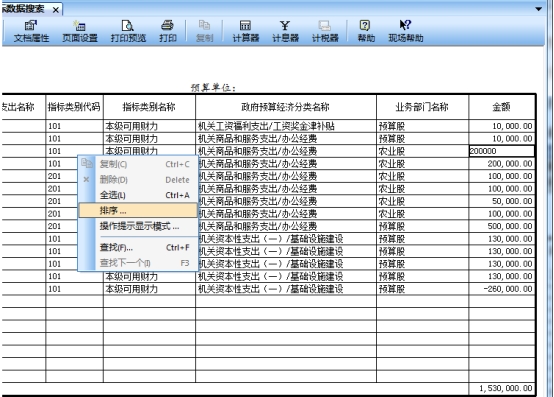Click the total 1,530,000.00 cell

pos(501,388)
